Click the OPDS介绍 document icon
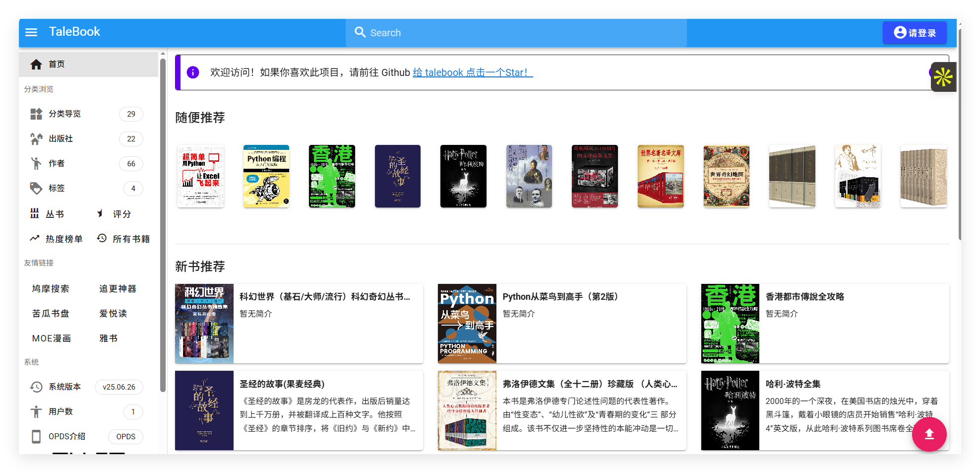Viewport: 980px width, 473px height. point(36,436)
